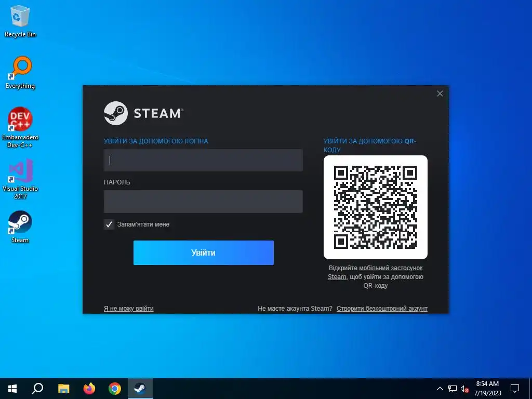Click the Steam logo in login window

[143, 113]
